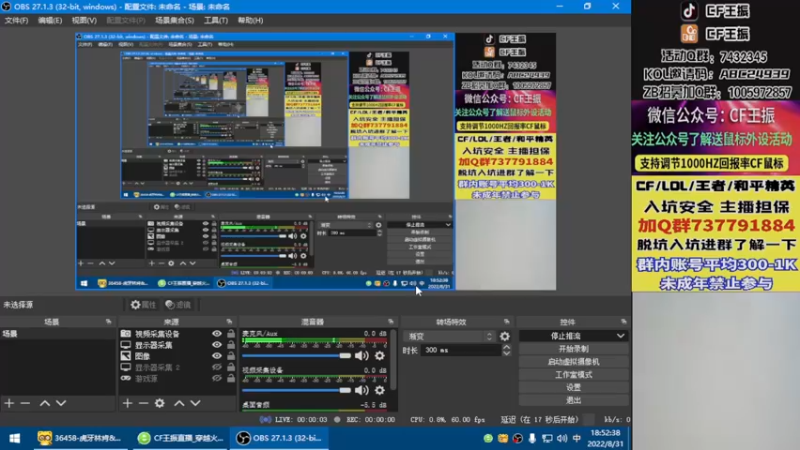Click the 属性 properties button above the docks
800x450 pixels.
pyautogui.click(x=143, y=305)
